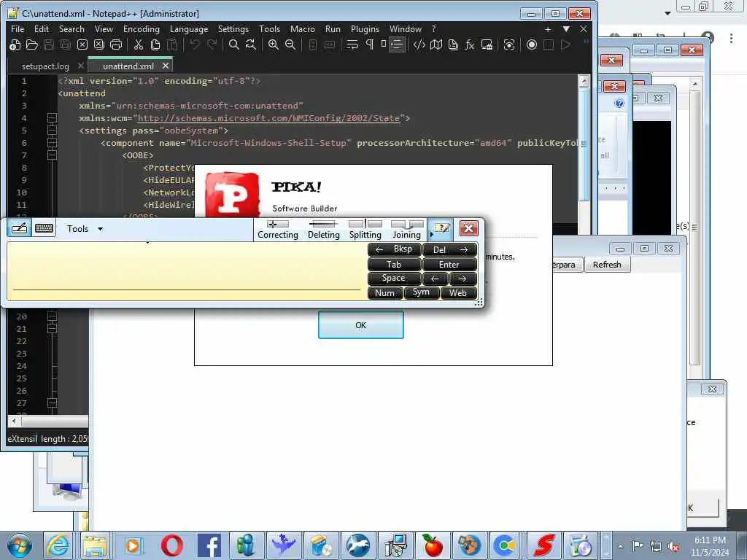Click OK in the PIKA Software Builder dialog
The width and height of the screenshot is (747, 560).
click(x=361, y=325)
